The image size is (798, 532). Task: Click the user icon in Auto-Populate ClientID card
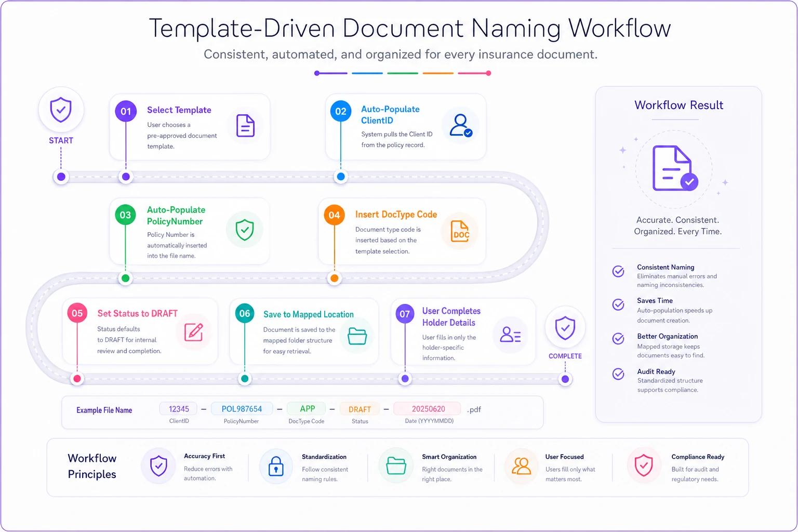[461, 125]
